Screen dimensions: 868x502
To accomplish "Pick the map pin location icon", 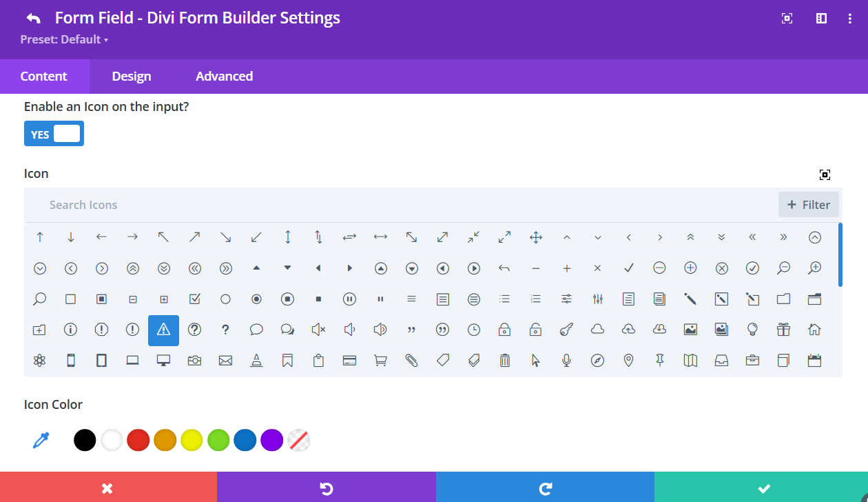I will coord(628,360).
